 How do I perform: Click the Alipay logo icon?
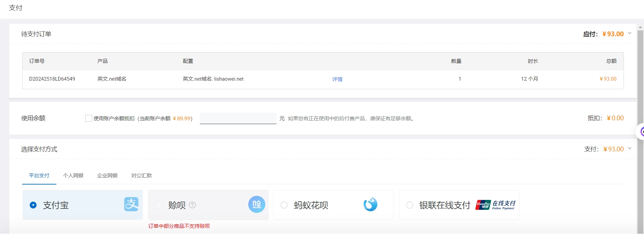point(131,204)
